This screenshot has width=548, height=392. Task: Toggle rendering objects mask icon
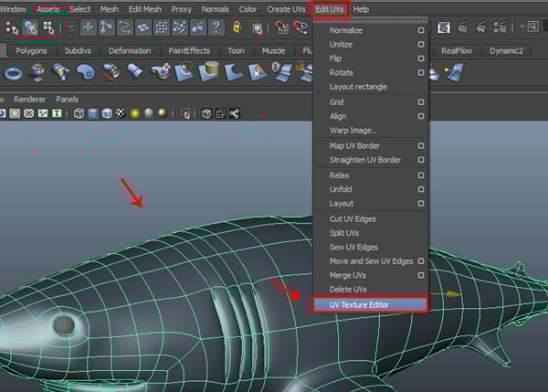[x=198, y=27]
